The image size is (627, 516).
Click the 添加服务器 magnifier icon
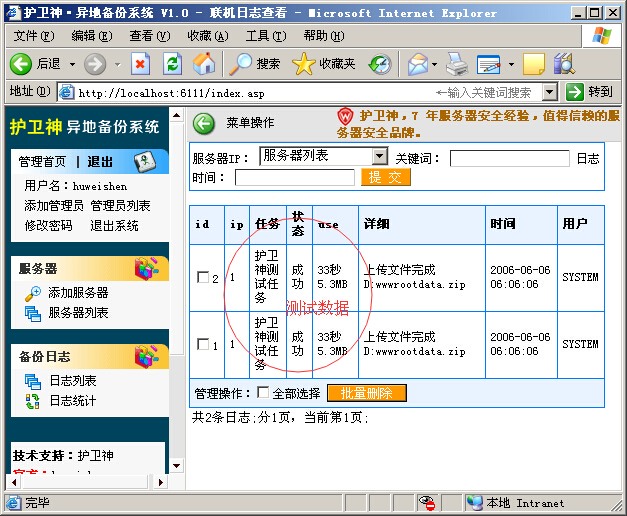pyautogui.click(x=32, y=293)
